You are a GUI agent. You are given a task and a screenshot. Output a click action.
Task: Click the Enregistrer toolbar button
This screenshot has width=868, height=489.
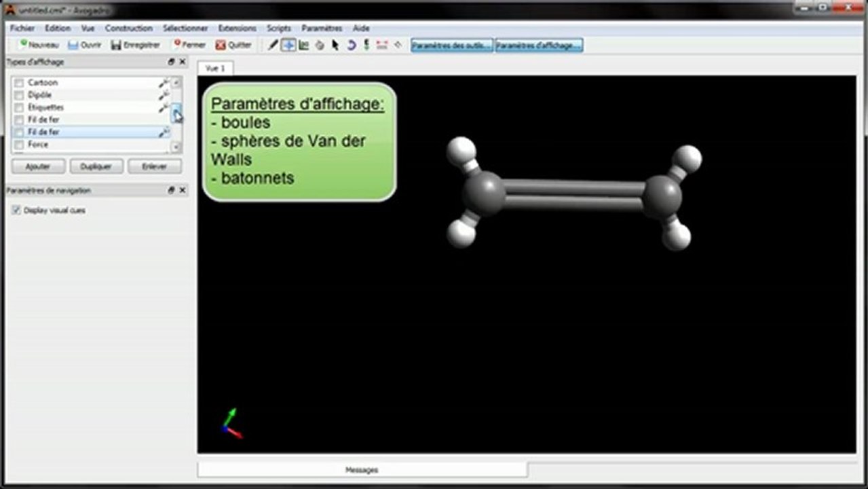pyautogui.click(x=136, y=45)
